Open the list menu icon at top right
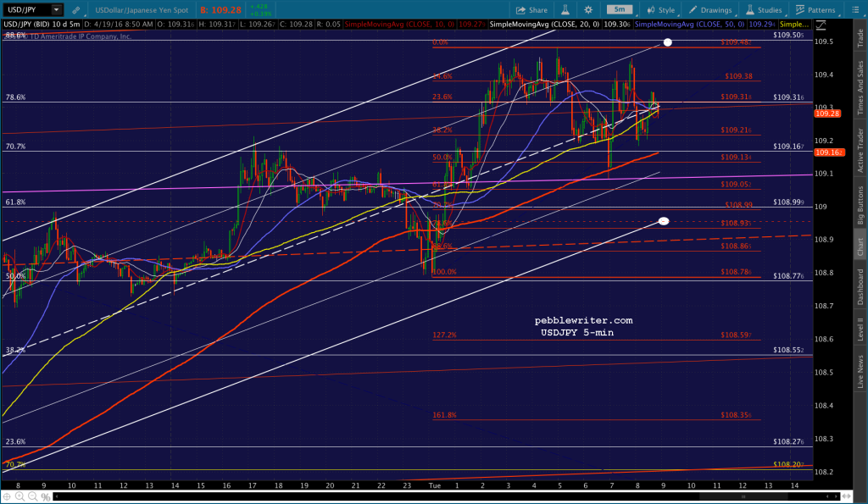This screenshot has width=868, height=504. pyautogui.click(x=854, y=10)
